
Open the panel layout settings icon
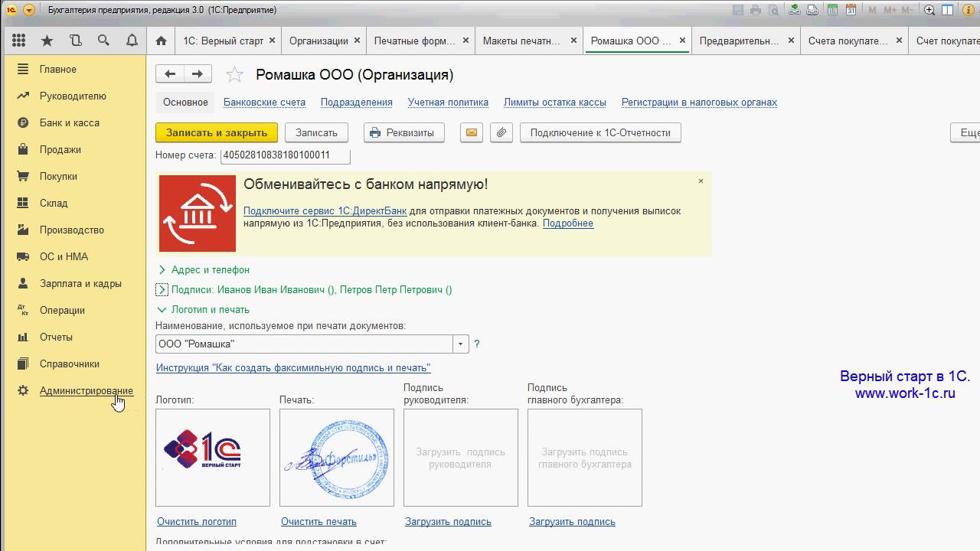948,10
